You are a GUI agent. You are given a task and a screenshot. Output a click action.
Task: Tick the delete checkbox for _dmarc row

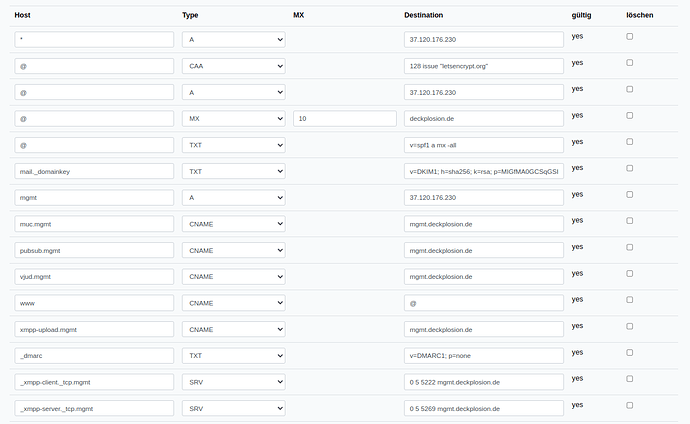[x=630, y=352]
